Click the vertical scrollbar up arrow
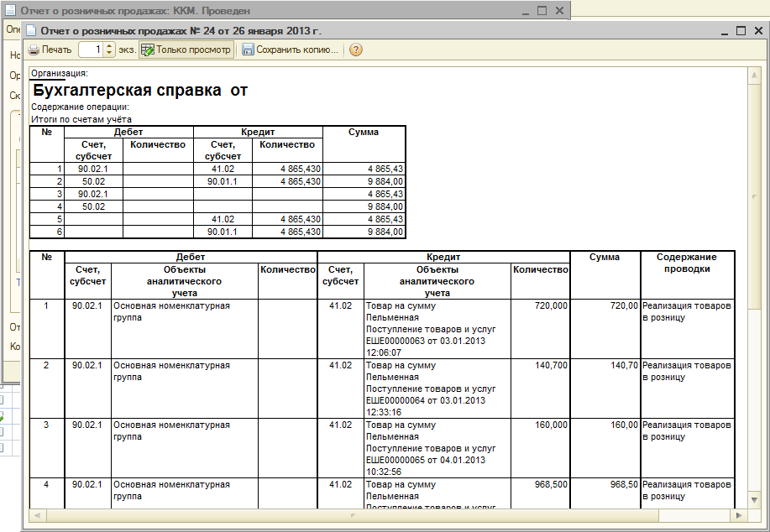Viewport: 770px width, 532px height. click(x=754, y=76)
